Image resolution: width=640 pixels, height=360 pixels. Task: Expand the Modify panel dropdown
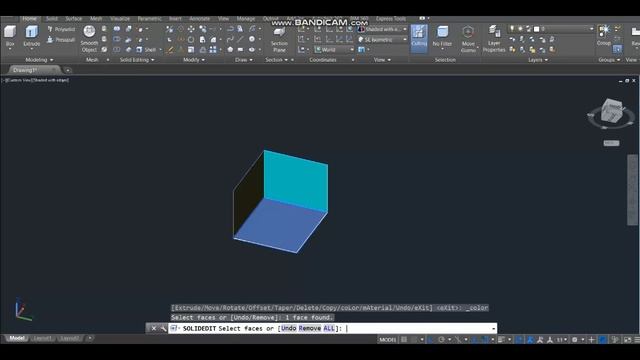193,60
